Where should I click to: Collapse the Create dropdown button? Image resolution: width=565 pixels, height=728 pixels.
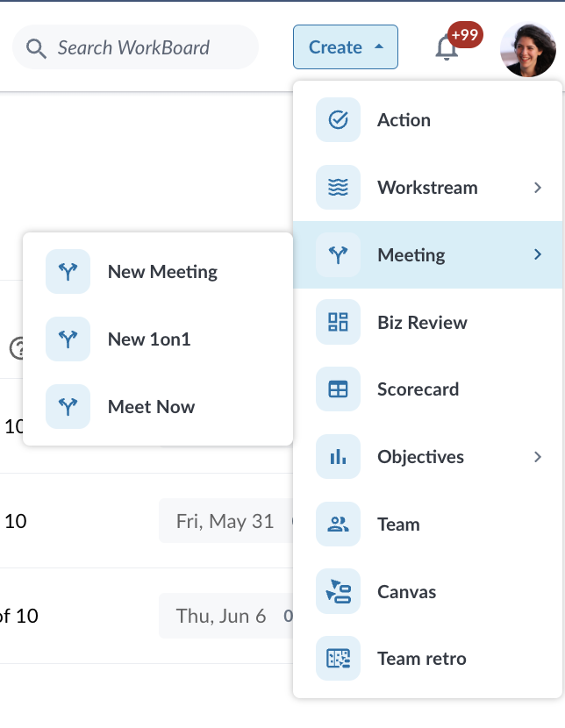point(346,46)
